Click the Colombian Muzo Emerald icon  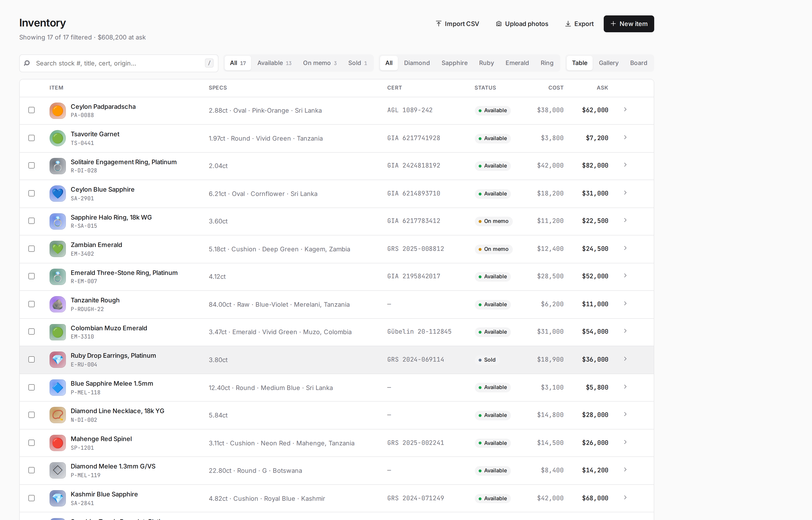pyautogui.click(x=58, y=332)
